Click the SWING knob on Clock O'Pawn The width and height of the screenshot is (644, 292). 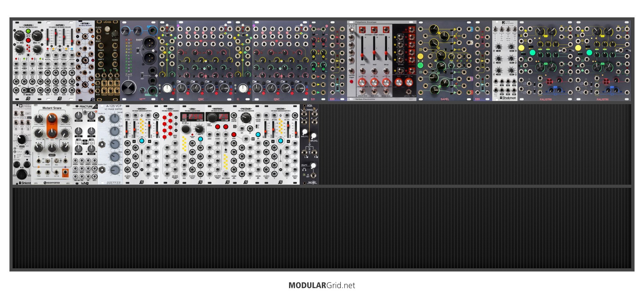click(x=27, y=152)
